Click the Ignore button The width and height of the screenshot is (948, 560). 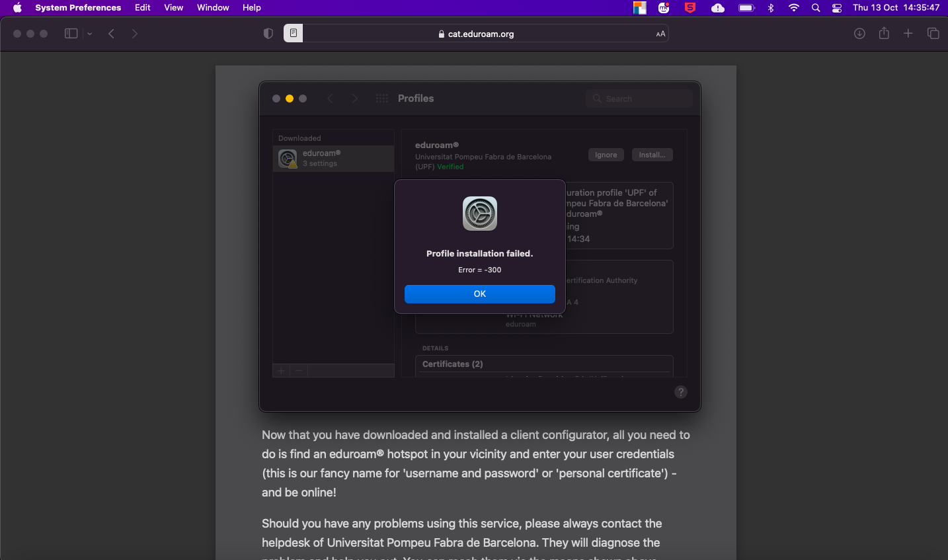coord(606,155)
